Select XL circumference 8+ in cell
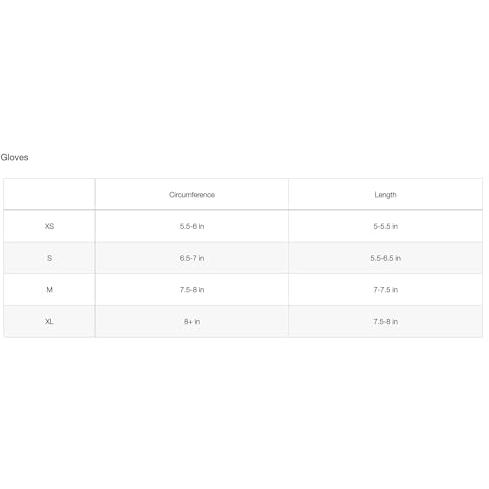The height and width of the screenshot is (489, 489). coord(192,321)
